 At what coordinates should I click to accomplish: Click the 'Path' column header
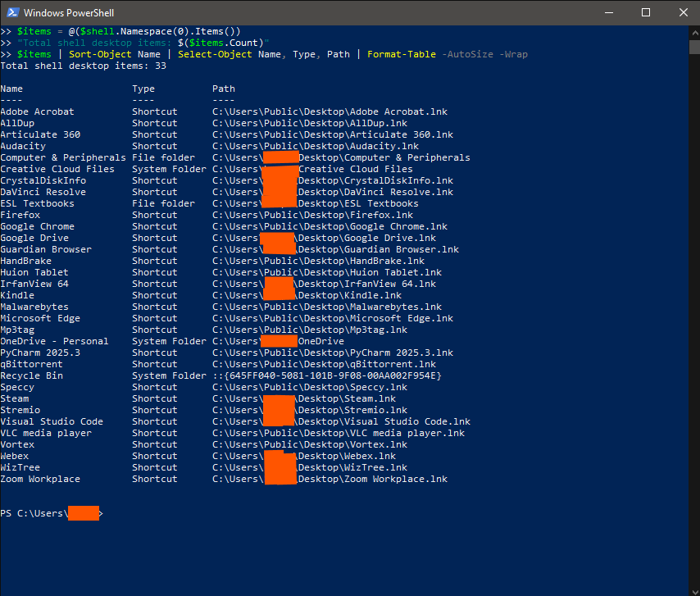pos(224,89)
